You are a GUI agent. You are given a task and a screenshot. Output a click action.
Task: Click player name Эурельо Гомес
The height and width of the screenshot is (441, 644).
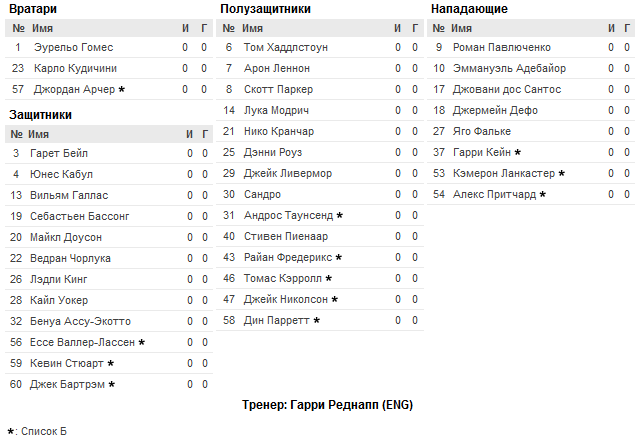(74, 48)
